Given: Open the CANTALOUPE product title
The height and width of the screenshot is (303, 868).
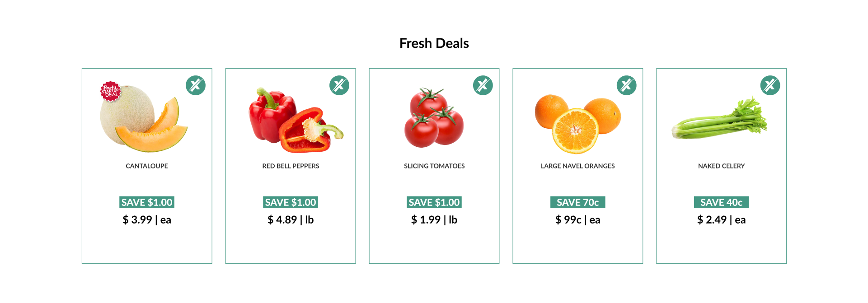Looking at the screenshot, I should coord(147,166).
